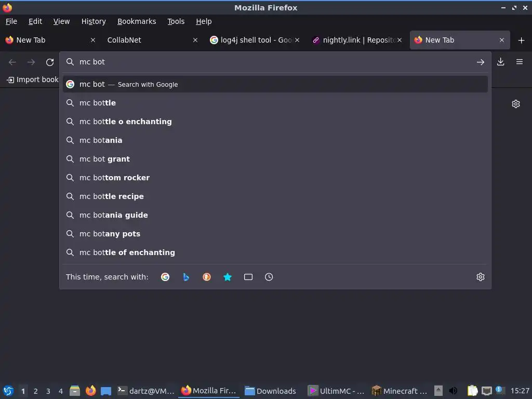
Task: Search this time with Bing icon
Action: (186, 277)
